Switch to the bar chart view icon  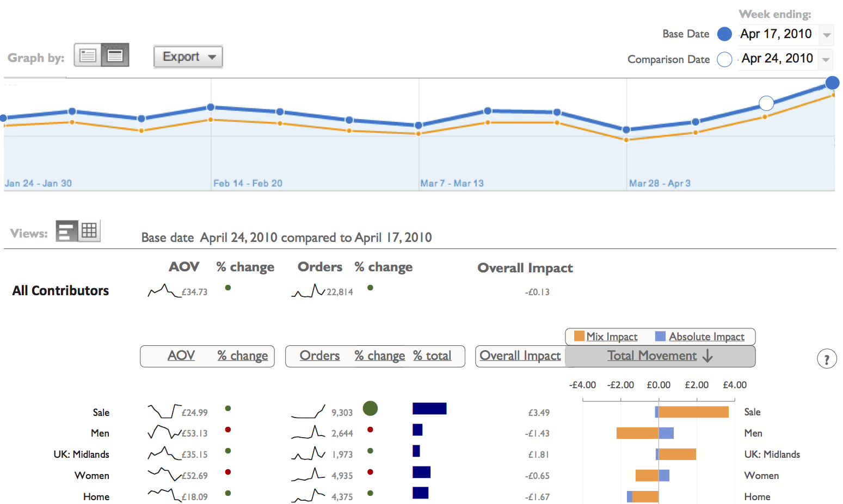(x=67, y=231)
